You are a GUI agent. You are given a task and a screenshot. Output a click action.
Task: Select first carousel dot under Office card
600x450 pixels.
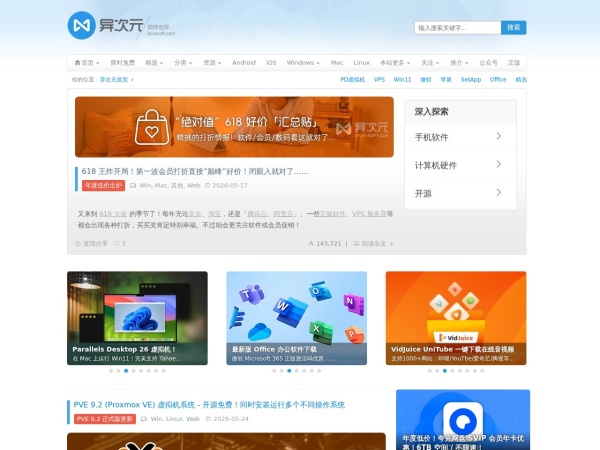(274, 371)
